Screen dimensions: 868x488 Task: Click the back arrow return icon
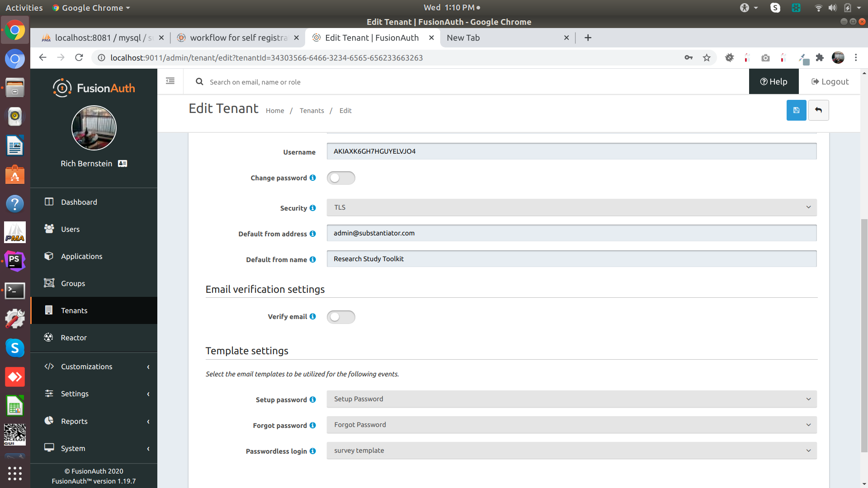818,110
